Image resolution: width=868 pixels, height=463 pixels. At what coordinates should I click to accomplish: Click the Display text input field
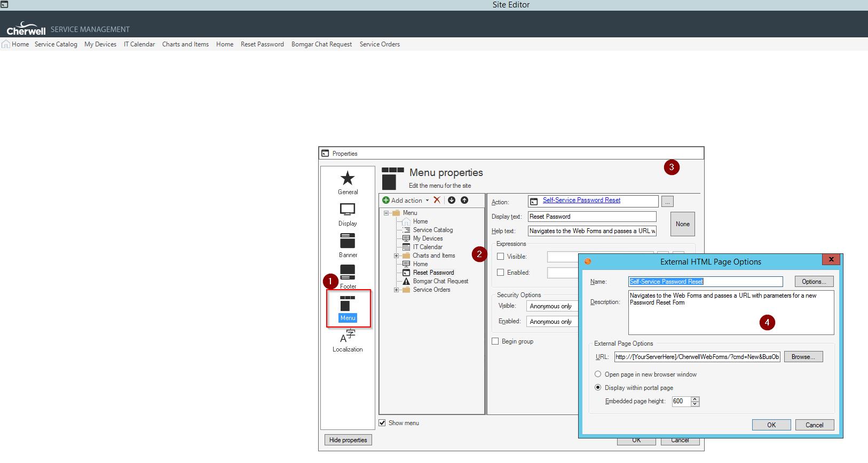pyautogui.click(x=591, y=217)
